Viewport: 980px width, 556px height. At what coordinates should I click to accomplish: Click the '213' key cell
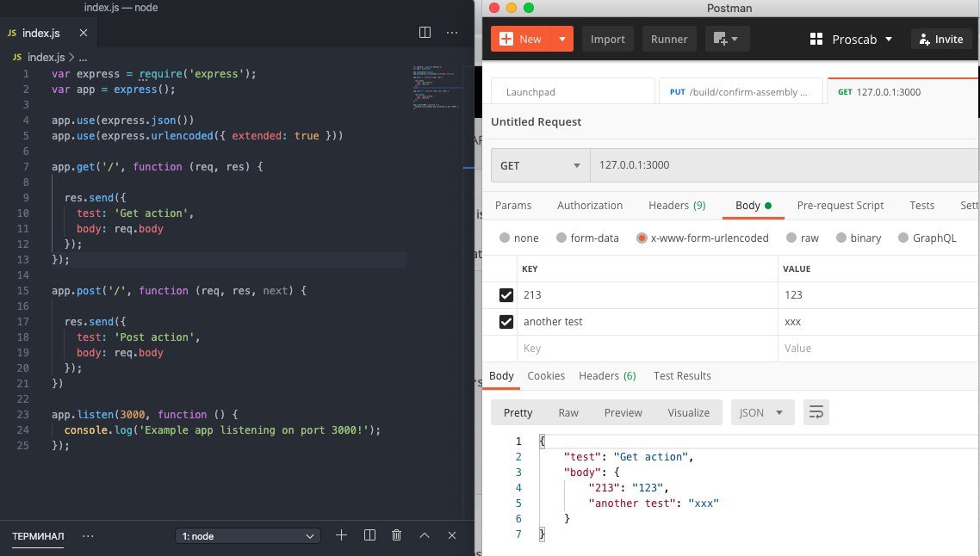coord(647,295)
